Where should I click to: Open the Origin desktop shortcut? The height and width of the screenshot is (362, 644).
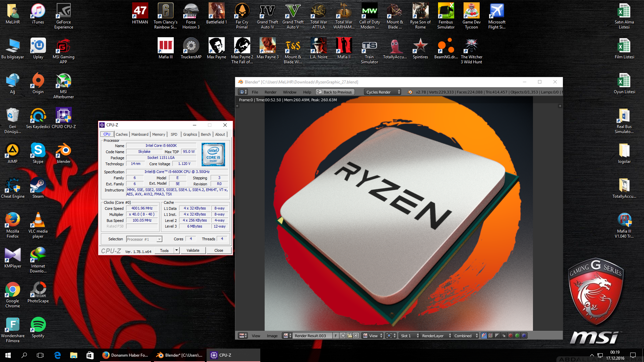click(38, 83)
